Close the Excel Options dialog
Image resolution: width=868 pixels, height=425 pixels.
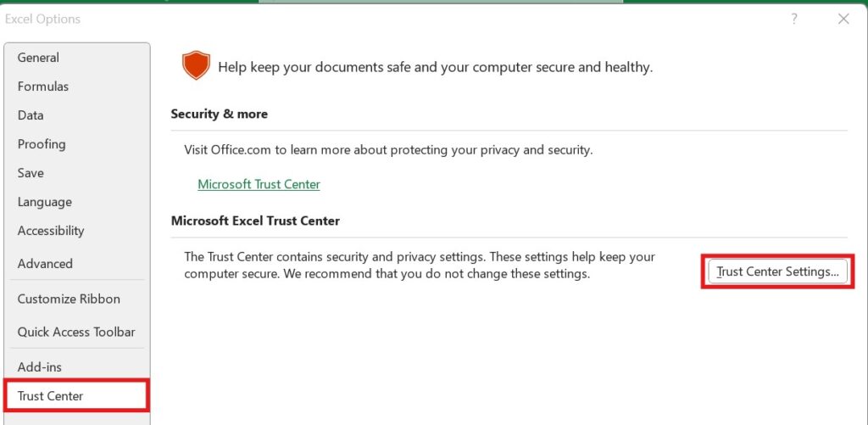tap(843, 19)
